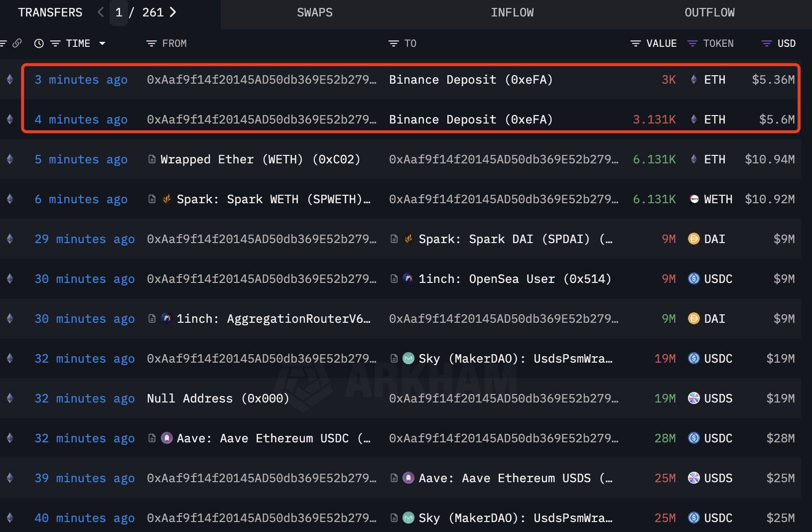Switch to the SWAPS tab
Image resolution: width=812 pixels, height=532 pixels.
click(x=314, y=12)
